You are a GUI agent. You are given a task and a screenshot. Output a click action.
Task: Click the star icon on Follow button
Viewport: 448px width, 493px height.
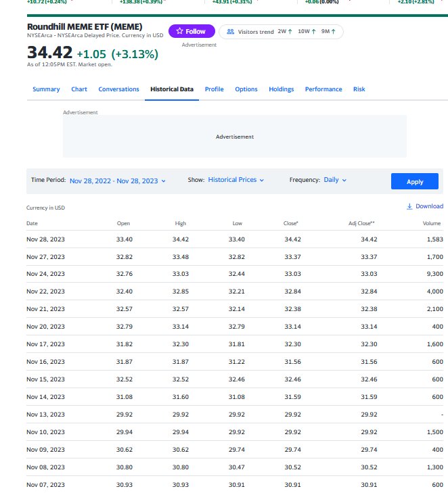click(x=179, y=31)
